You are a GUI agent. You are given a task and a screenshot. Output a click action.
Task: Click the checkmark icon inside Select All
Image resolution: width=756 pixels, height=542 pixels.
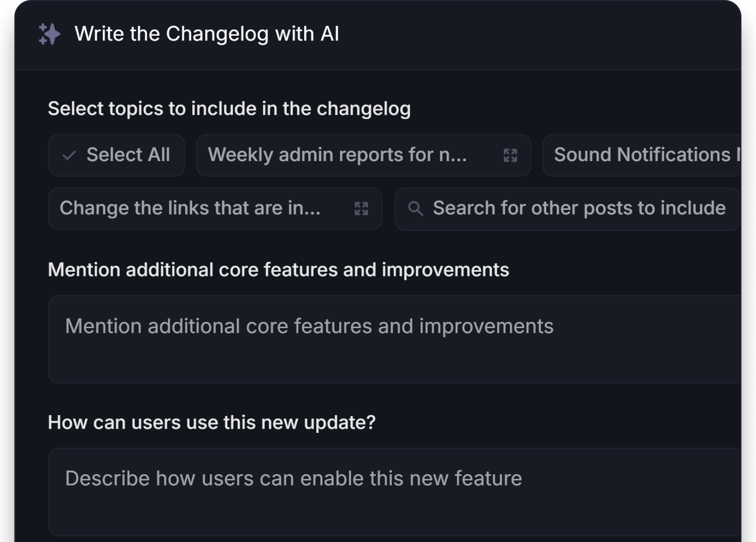(69, 155)
